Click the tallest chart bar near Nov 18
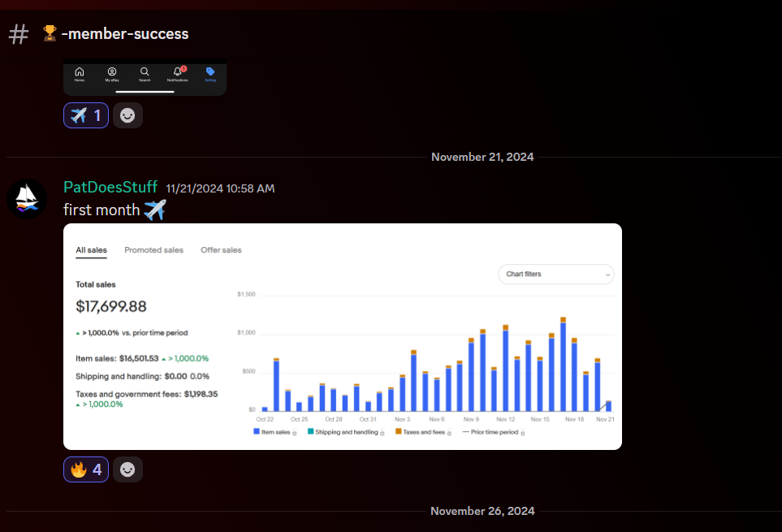Viewport: 782px width, 532px height. pos(563,364)
